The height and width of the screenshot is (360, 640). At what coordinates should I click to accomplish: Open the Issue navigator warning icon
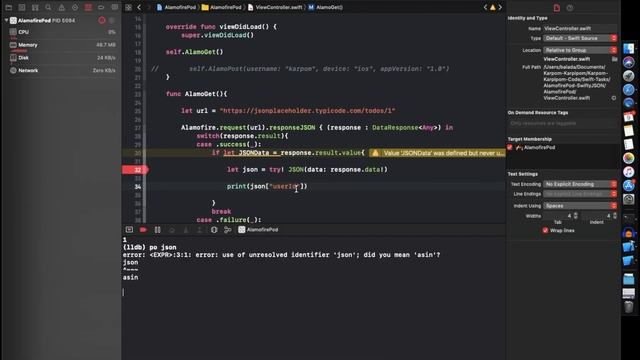pos(62,7)
